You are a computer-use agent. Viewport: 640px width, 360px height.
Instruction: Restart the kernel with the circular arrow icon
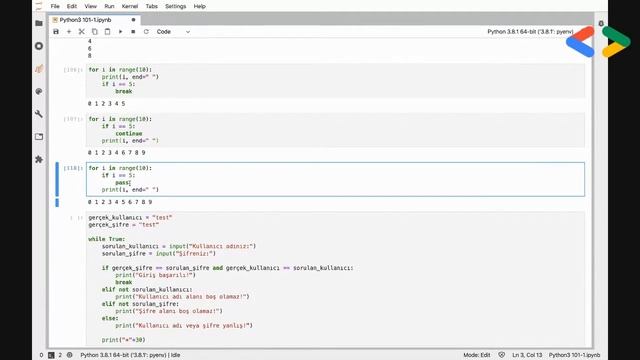146,31
